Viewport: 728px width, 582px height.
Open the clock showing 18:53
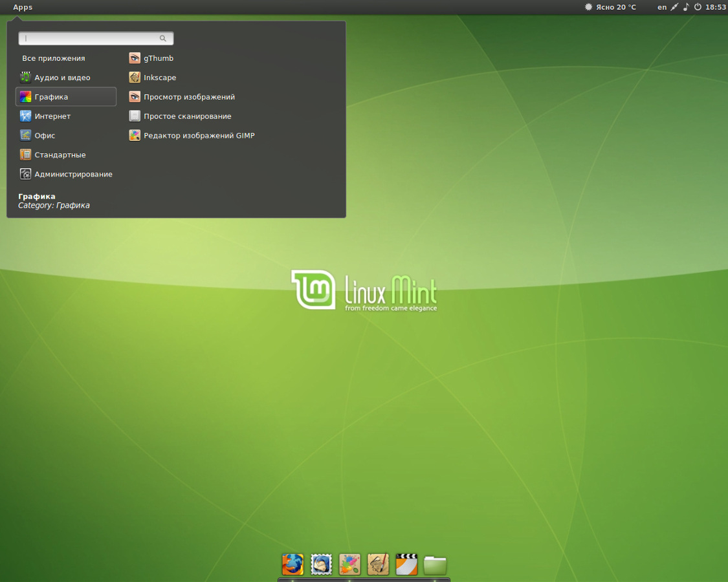pos(716,7)
